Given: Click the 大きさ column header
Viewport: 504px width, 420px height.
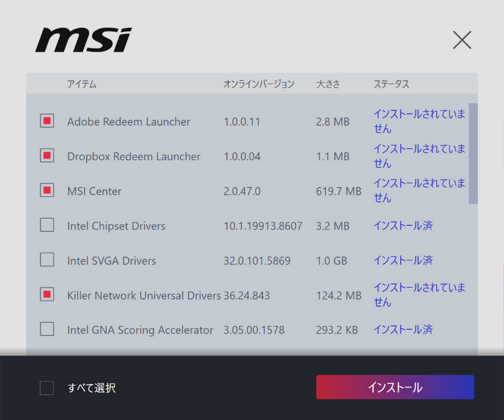Looking at the screenshot, I should (x=328, y=84).
